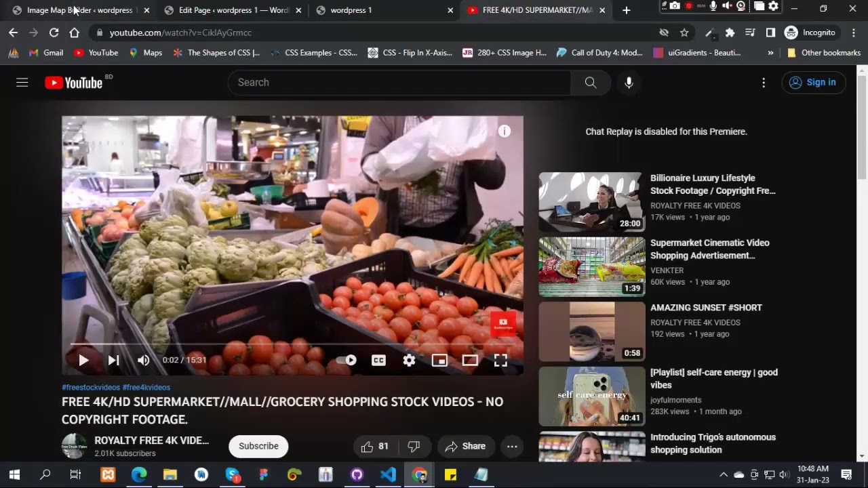Subscribe to ROYALTY FREE 4K VIDEOS channel
The height and width of the screenshot is (488, 868).
pos(258,446)
